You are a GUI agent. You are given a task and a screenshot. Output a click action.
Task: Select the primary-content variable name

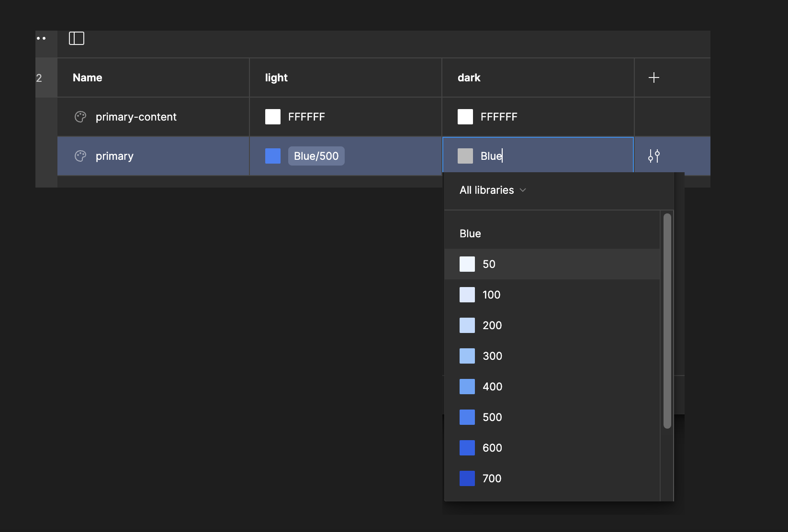click(x=136, y=117)
